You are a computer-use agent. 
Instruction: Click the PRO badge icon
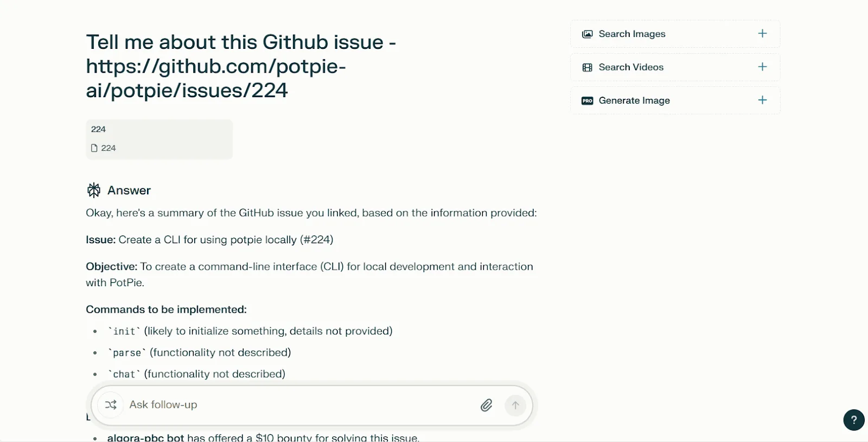tap(587, 100)
